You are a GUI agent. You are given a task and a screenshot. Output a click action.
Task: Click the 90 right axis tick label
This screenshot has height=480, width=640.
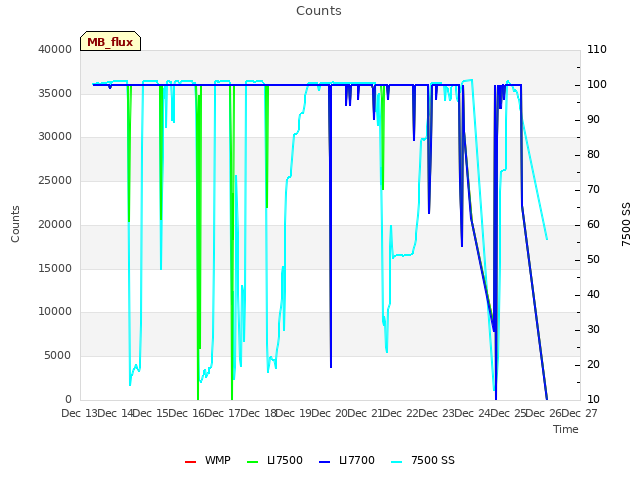click(593, 120)
